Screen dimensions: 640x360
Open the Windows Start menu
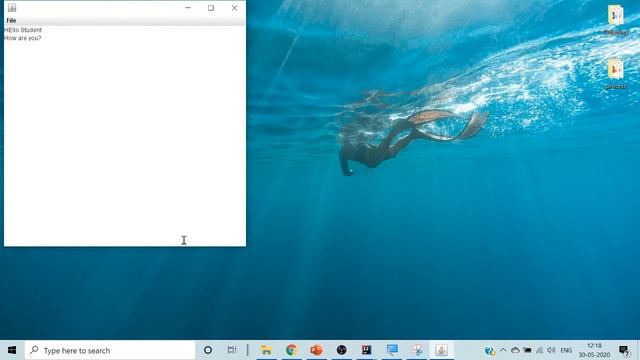coord(12,350)
